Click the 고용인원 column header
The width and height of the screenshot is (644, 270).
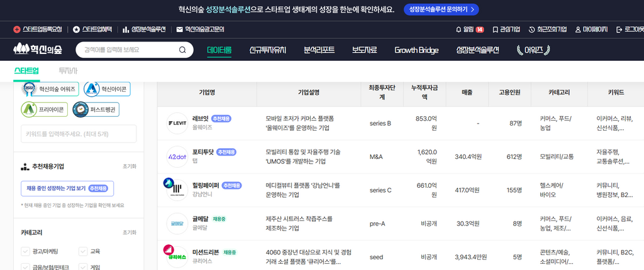(x=509, y=93)
